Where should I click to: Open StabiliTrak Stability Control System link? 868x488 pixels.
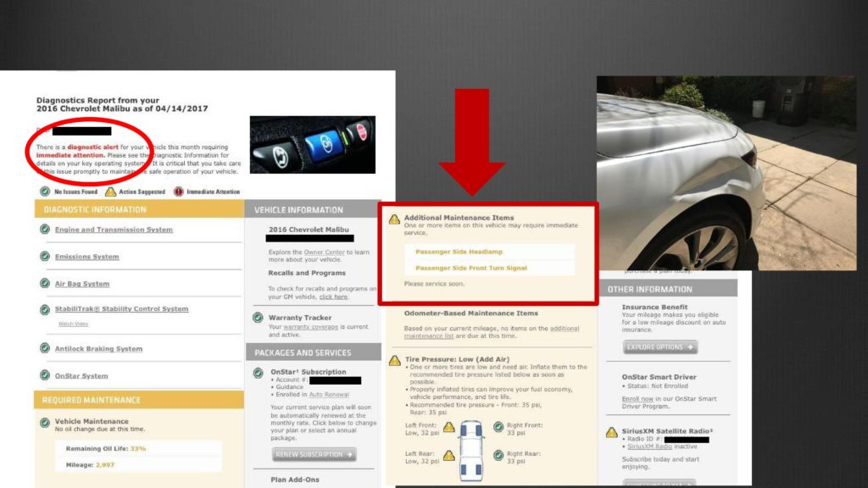[121, 308]
